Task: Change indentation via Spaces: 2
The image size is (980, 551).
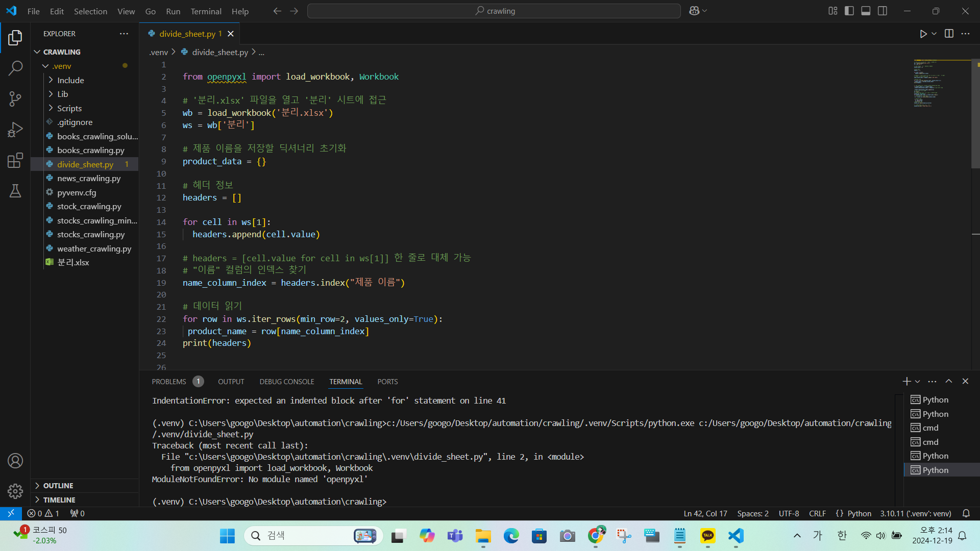Action: pyautogui.click(x=752, y=513)
